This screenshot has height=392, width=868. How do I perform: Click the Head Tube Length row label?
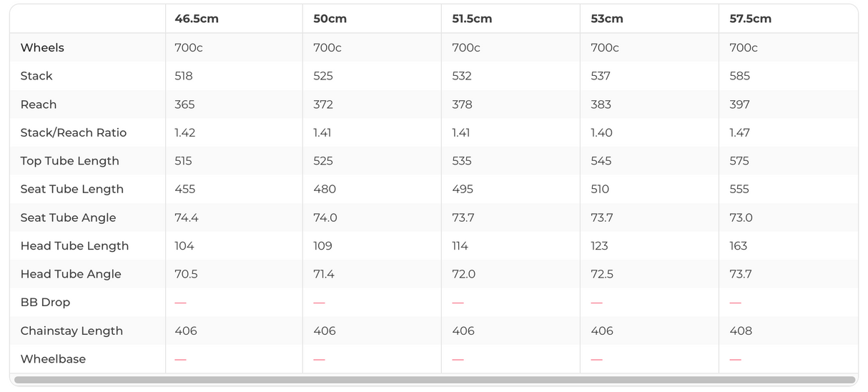coord(74,246)
